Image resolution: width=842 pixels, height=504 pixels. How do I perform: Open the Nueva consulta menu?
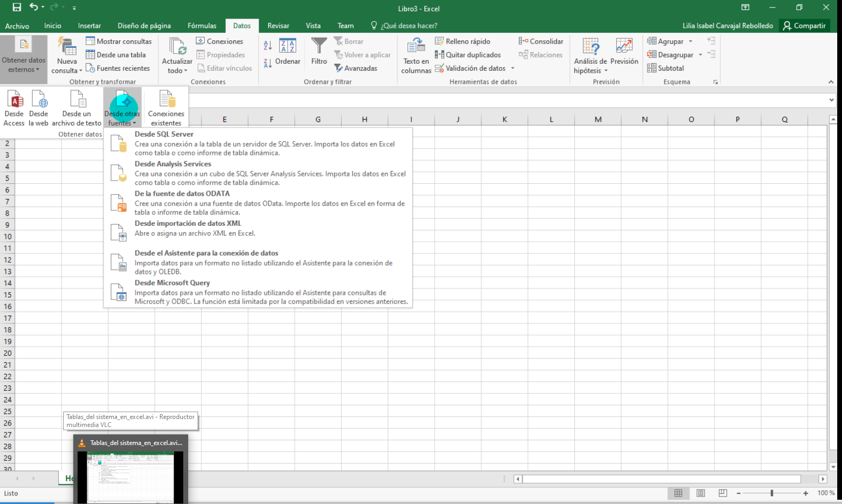point(67,56)
